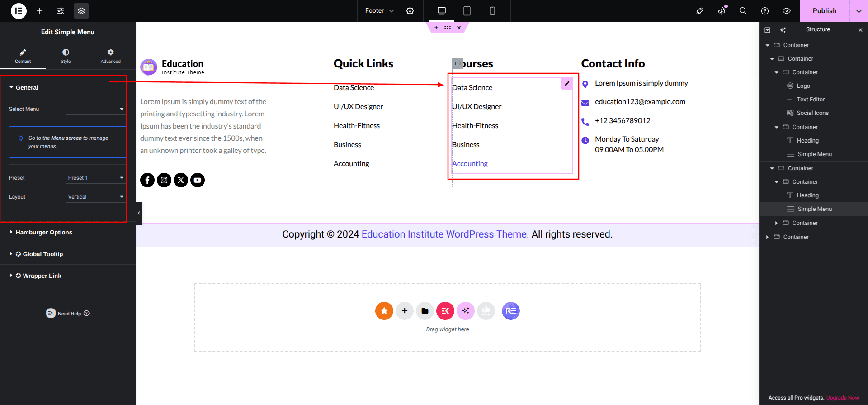
Task: Preview changes with the eye icon
Action: (787, 11)
